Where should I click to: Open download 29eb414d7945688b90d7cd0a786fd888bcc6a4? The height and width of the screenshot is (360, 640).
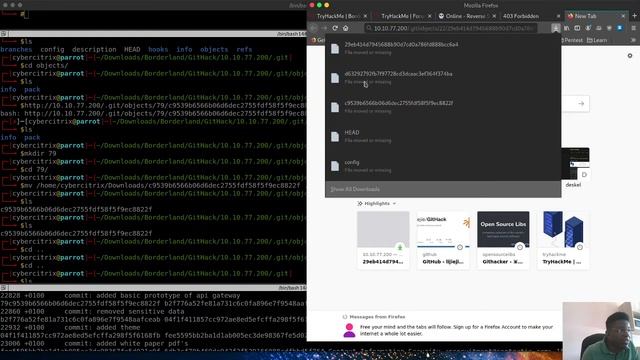(443, 48)
